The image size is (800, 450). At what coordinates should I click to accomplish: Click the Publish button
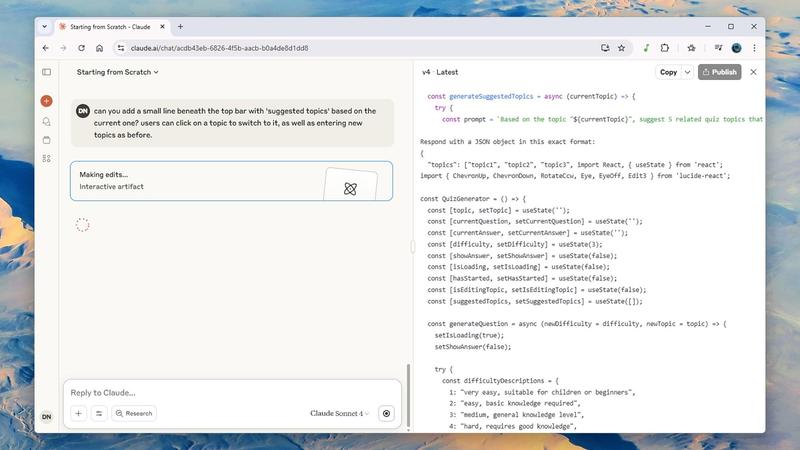tap(719, 72)
